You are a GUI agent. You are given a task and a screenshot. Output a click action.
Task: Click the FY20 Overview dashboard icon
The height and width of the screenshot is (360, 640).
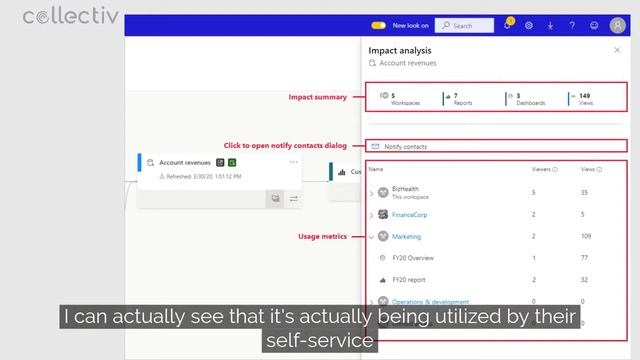coord(382,258)
